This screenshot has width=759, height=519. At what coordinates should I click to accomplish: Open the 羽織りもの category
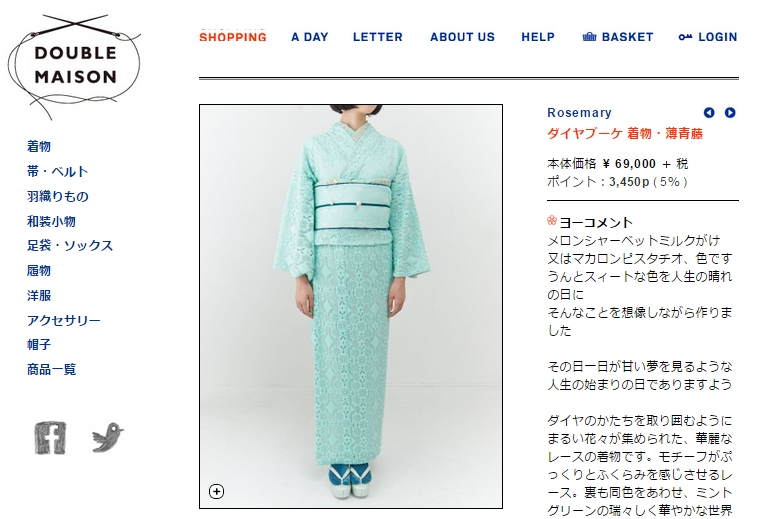[58, 196]
